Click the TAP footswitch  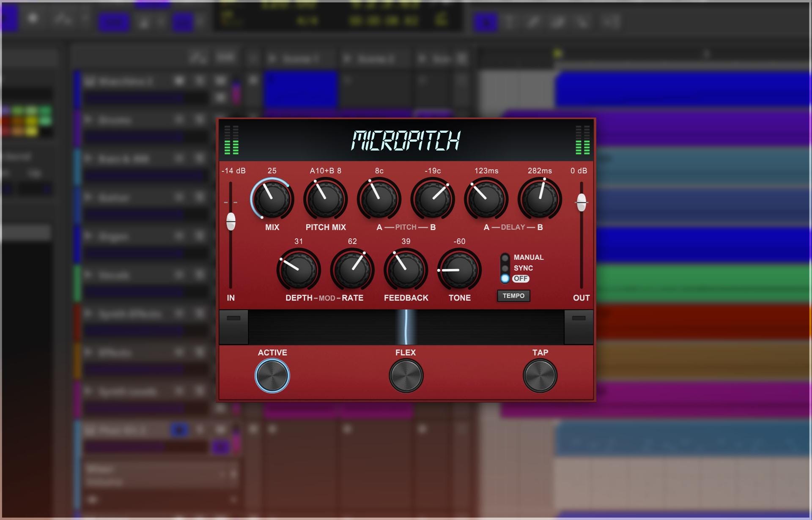coord(540,375)
